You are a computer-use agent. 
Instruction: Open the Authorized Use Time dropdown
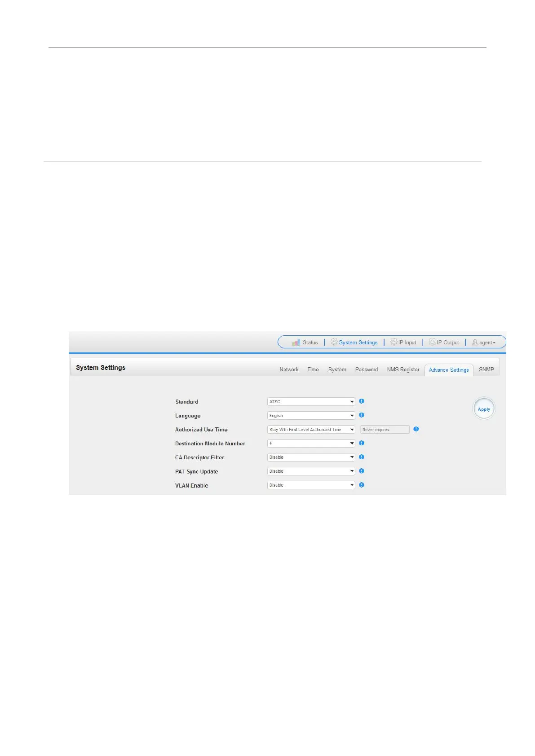(311, 430)
